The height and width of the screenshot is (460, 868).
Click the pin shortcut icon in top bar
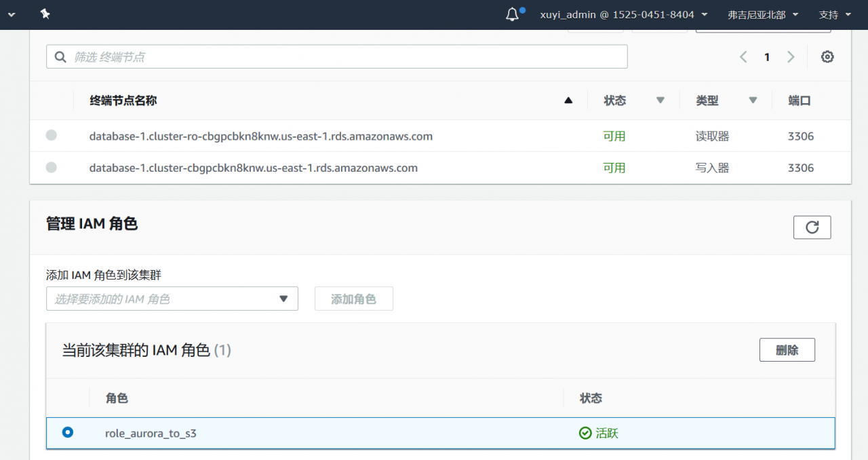click(x=45, y=14)
